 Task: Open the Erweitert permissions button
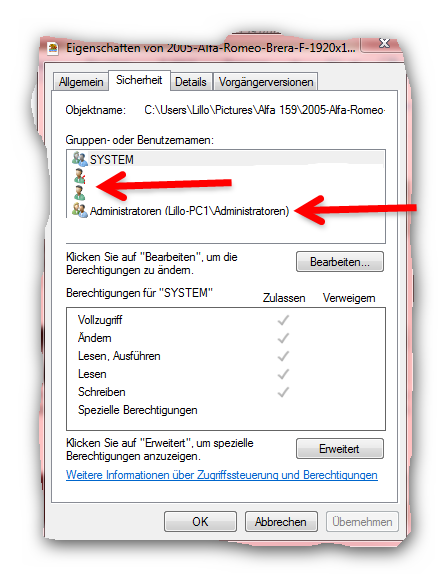(x=340, y=449)
